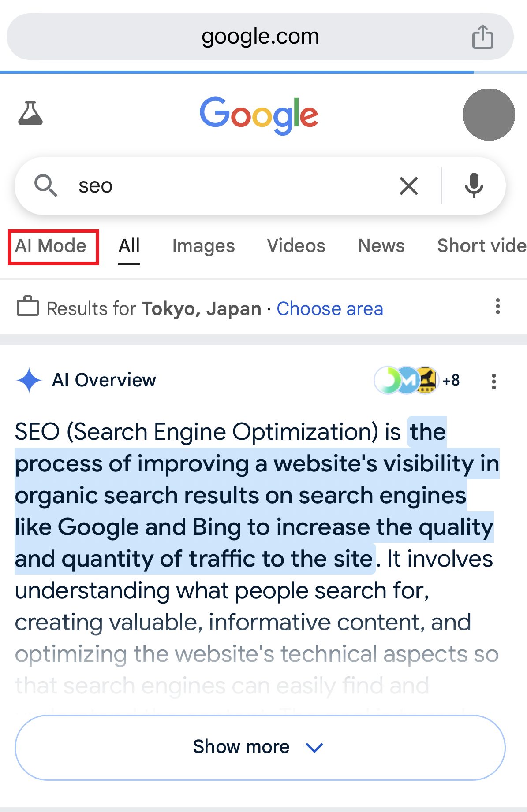Click the Show more chevron arrow
Viewport: 527px width, 812px height.
coord(314,748)
